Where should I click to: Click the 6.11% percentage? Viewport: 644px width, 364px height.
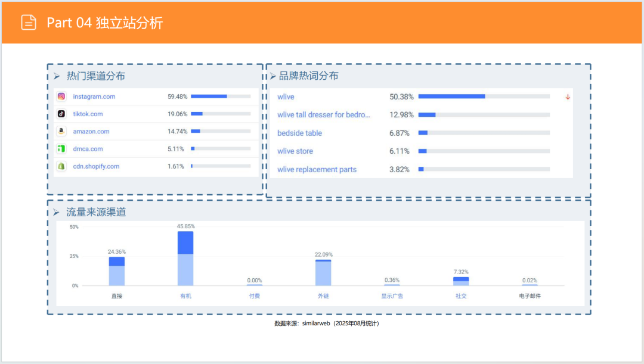pos(400,151)
